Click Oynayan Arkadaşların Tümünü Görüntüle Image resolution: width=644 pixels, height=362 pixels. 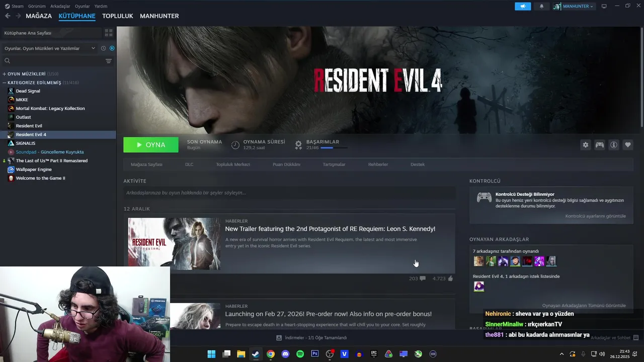(584, 306)
